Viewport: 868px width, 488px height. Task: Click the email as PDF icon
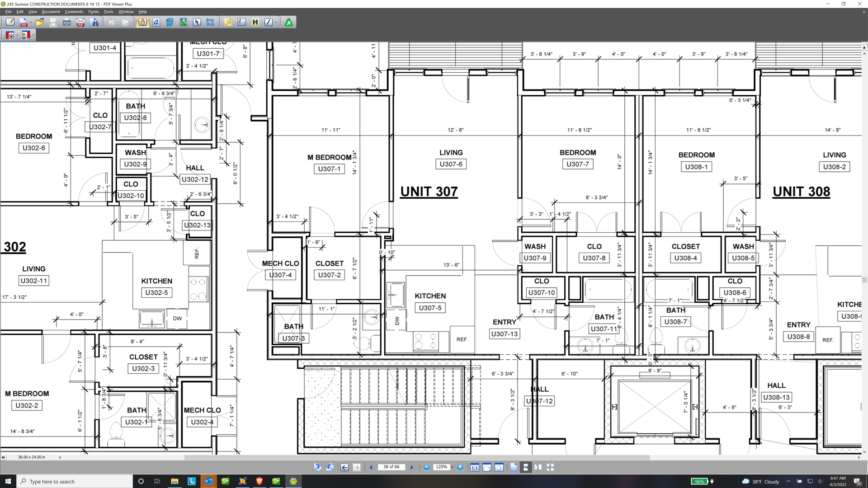coord(80,22)
